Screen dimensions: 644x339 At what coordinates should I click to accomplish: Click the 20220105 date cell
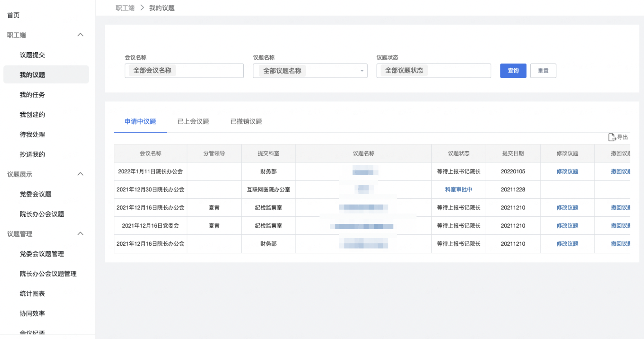tap(513, 171)
